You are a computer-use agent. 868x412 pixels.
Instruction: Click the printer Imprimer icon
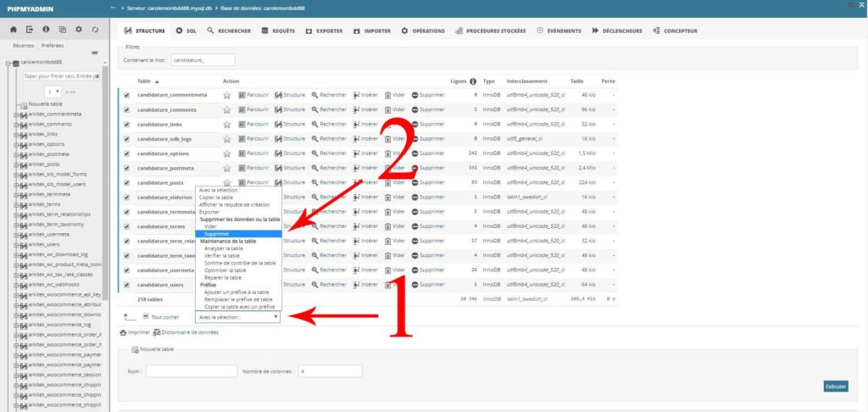[124, 332]
